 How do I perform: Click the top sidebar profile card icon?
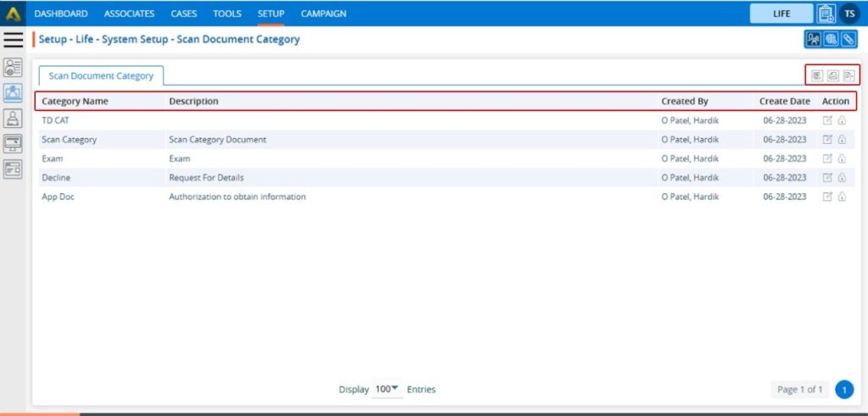pyautogui.click(x=13, y=68)
